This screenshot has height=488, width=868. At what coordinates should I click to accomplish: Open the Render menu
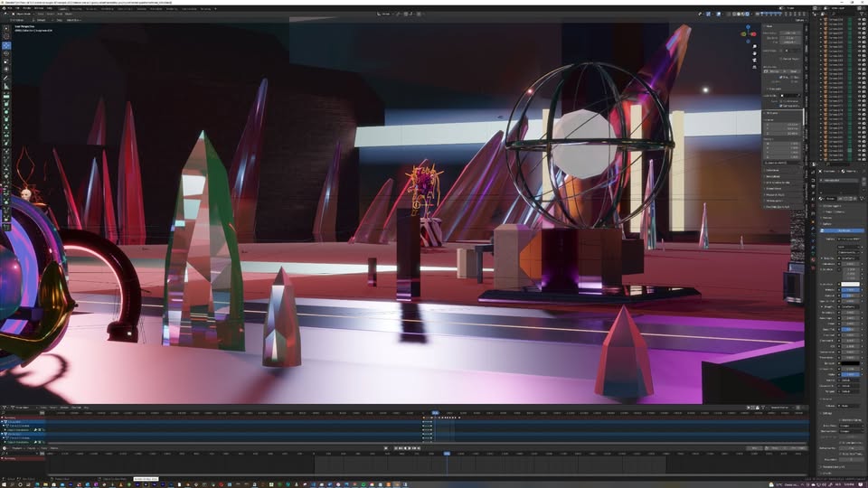[26, 8]
